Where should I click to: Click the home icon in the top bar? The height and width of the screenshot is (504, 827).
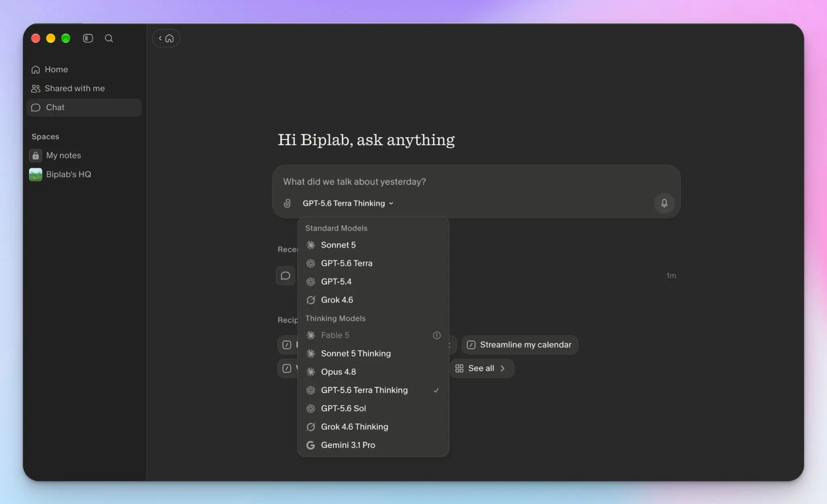[170, 38]
